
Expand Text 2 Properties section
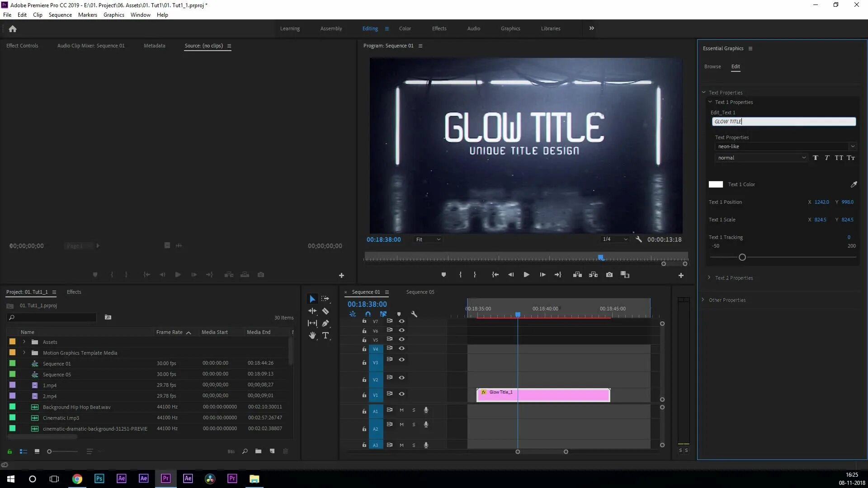(709, 278)
